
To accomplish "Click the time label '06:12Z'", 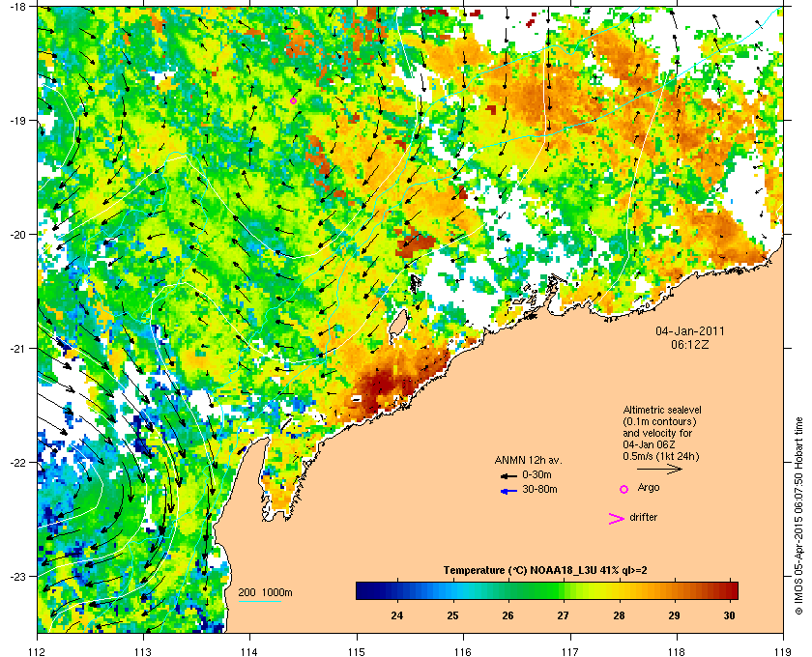I will (x=690, y=344).
